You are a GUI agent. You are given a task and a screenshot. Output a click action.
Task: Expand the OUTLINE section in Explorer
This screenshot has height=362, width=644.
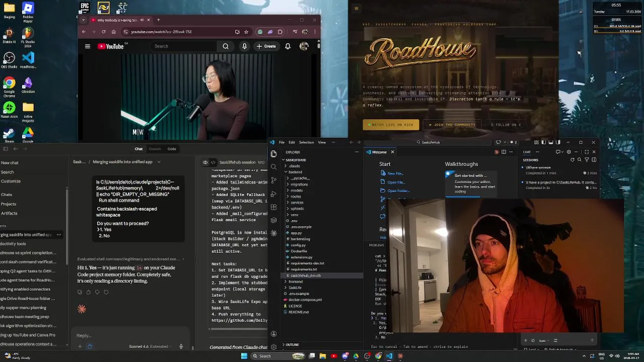click(x=292, y=345)
